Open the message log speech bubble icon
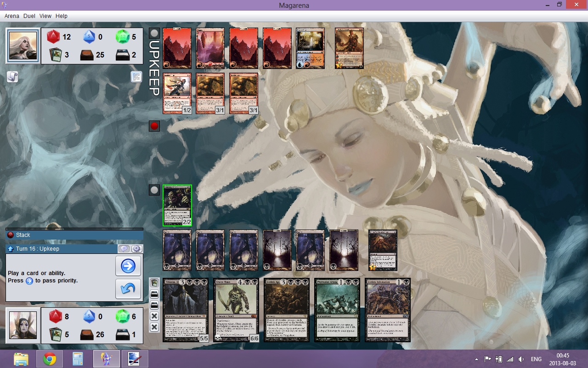Screen dimensions: 588x368 124,249
